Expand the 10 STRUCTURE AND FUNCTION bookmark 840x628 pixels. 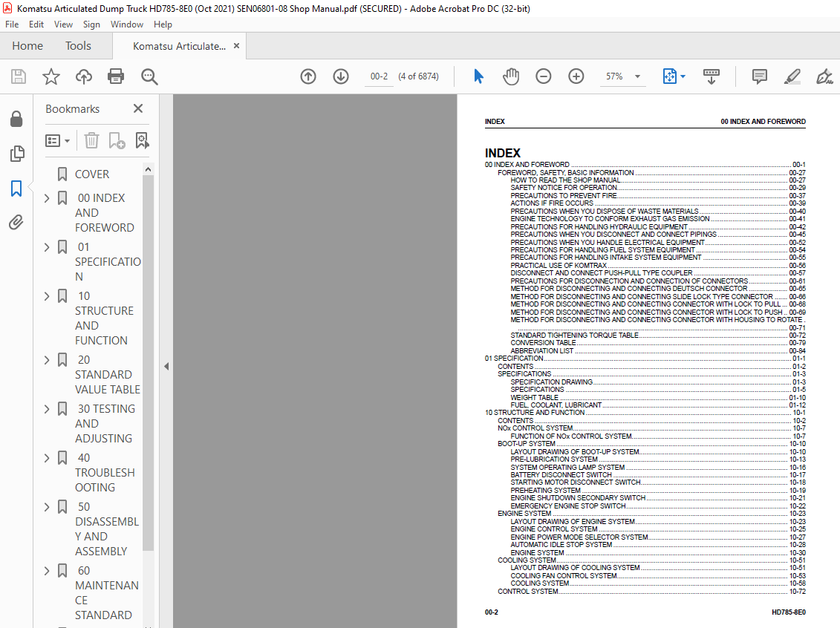pos(47,296)
